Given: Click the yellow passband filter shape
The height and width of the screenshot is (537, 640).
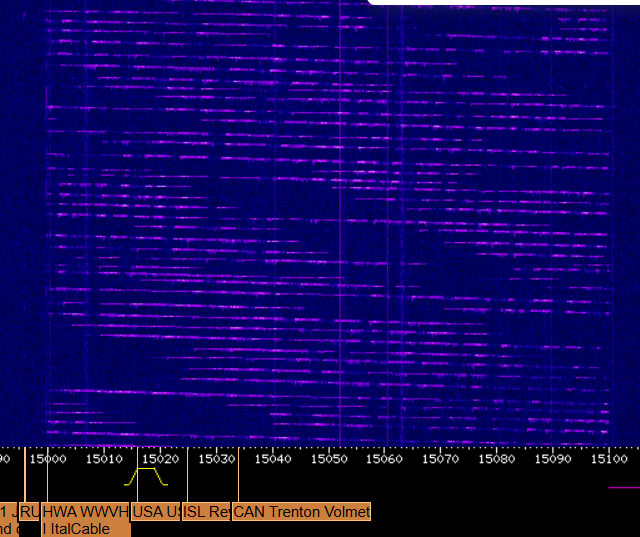Looking at the screenshot, I should click(x=146, y=477).
